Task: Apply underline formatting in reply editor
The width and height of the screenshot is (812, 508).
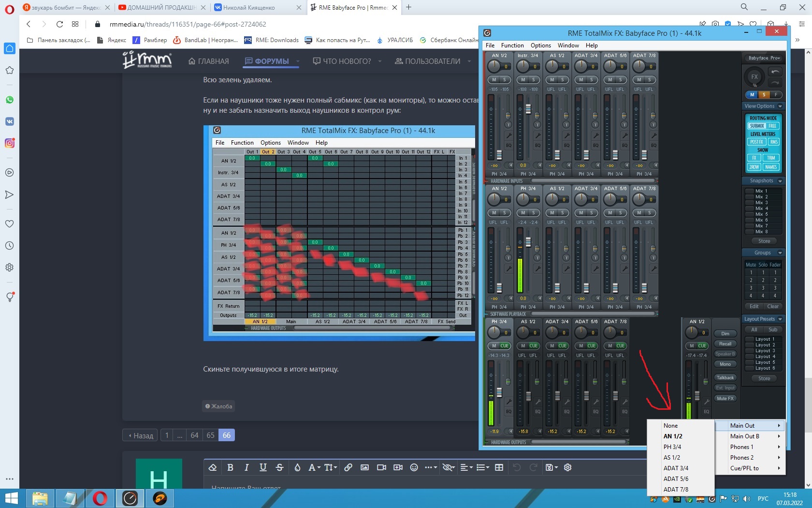Action: [263, 467]
